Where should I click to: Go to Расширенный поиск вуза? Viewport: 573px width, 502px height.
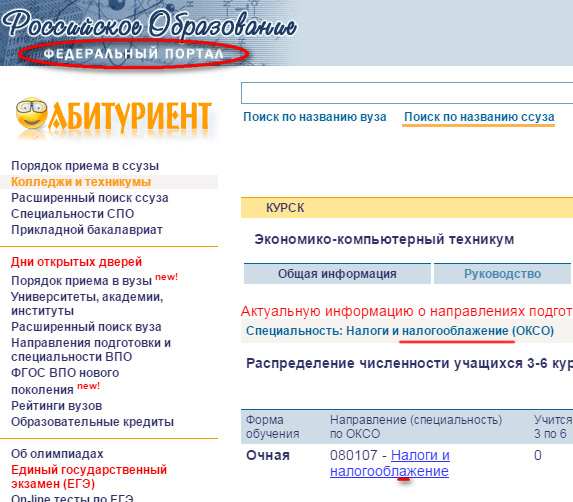(86, 327)
